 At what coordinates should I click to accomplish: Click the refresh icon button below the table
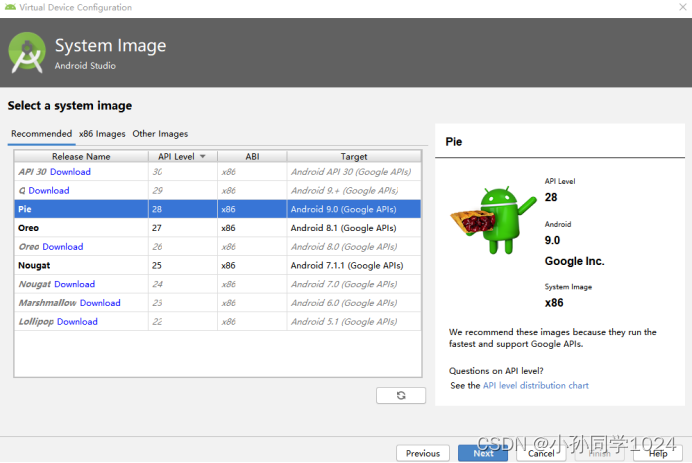click(401, 395)
